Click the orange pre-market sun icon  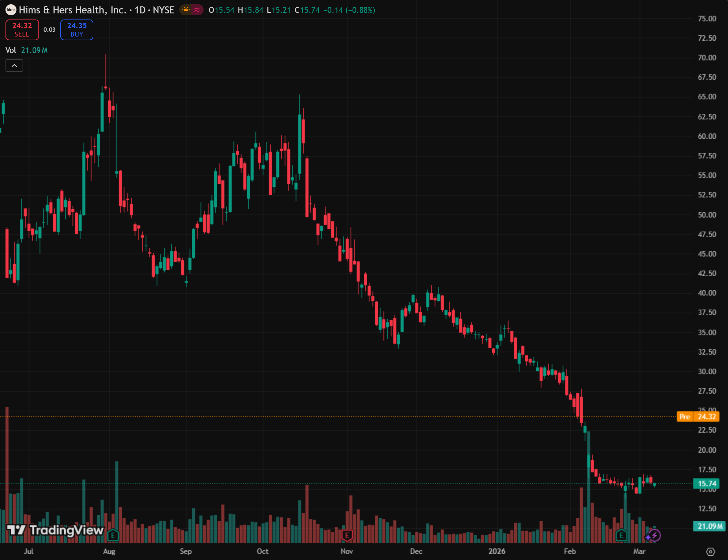coord(186,10)
